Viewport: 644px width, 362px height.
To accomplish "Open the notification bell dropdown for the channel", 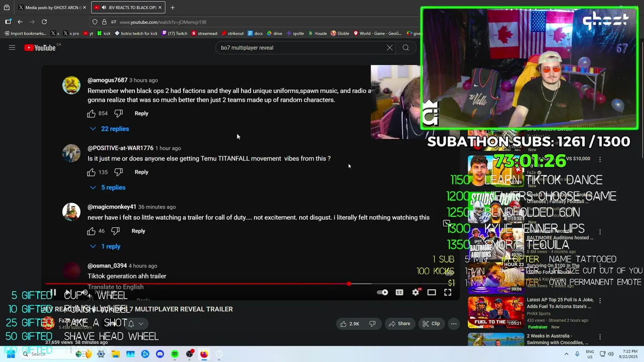I will coord(135,324).
